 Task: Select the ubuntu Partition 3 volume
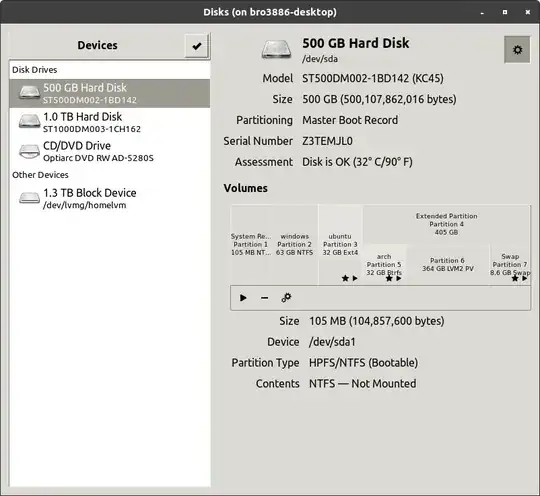click(x=340, y=245)
